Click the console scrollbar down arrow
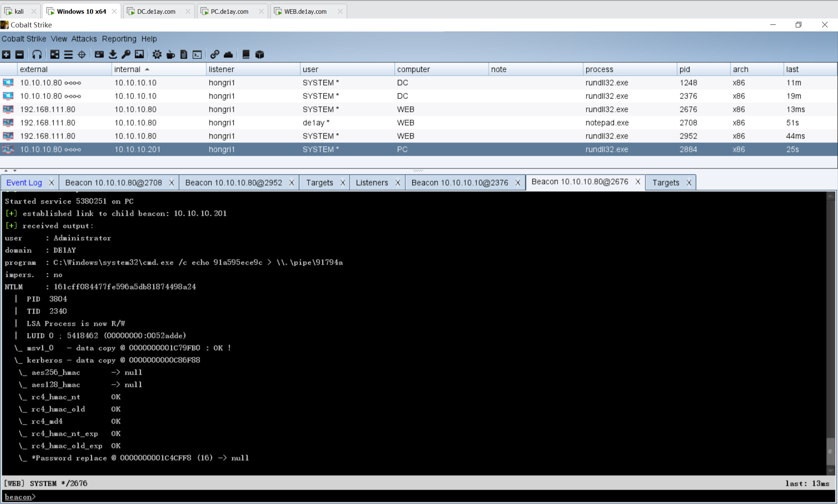Image resolution: width=838 pixels, height=504 pixels. tap(831, 471)
